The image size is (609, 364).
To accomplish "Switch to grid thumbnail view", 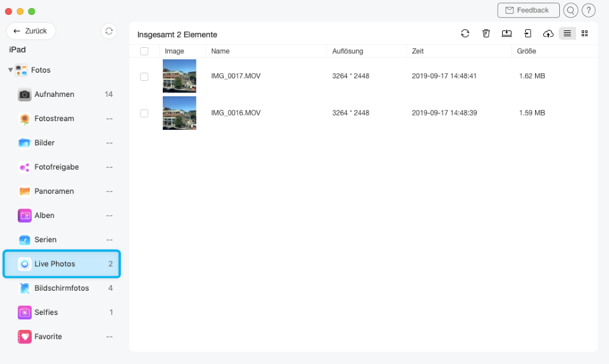I will tap(584, 34).
